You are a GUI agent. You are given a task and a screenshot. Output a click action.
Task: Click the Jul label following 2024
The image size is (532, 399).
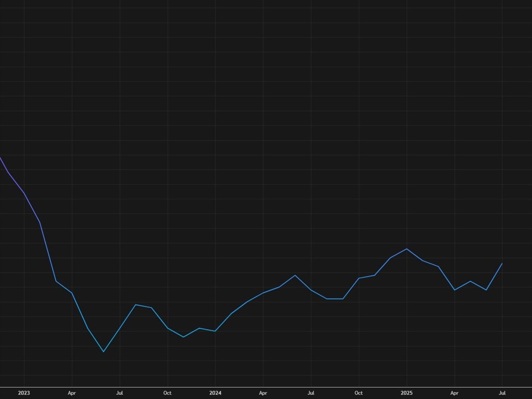pos(311,393)
